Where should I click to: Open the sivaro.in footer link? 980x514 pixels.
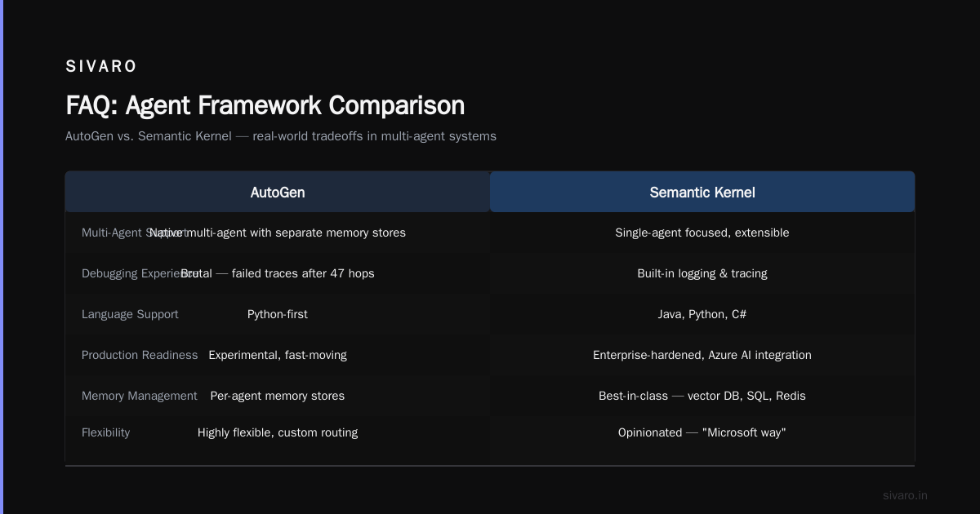(905, 495)
